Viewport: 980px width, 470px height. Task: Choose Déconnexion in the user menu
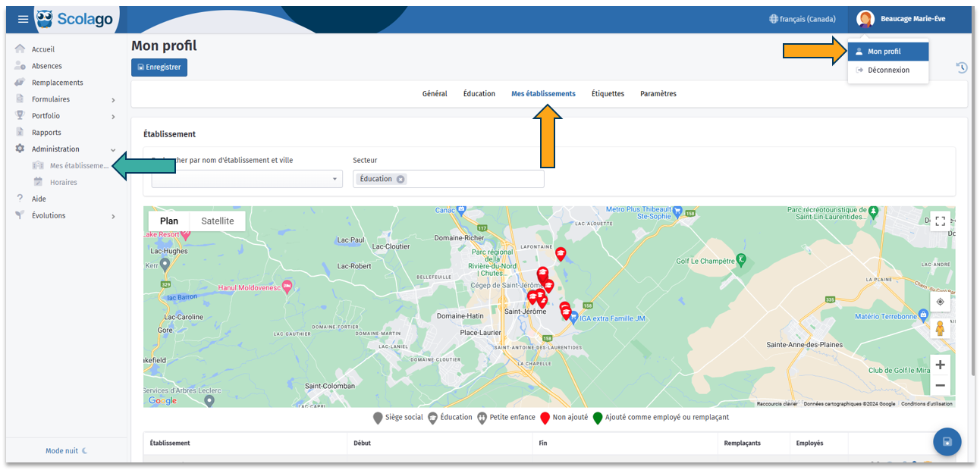coord(888,70)
